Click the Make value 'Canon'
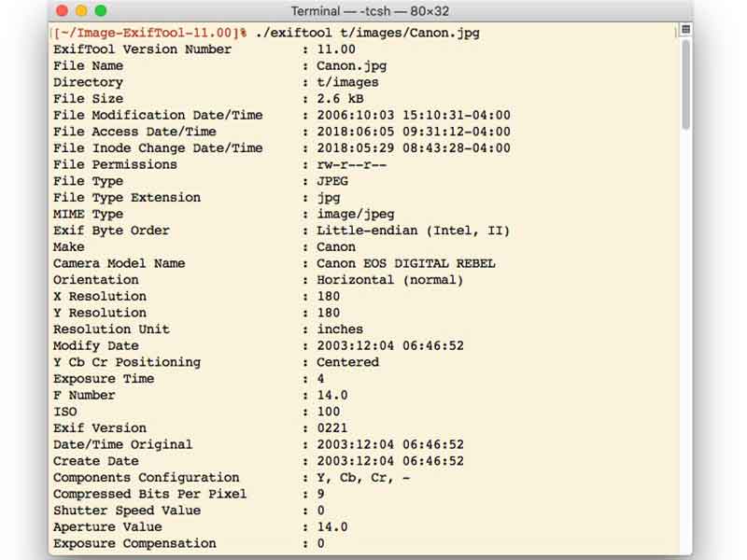This screenshot has width=747, height=560. (336, 247)
